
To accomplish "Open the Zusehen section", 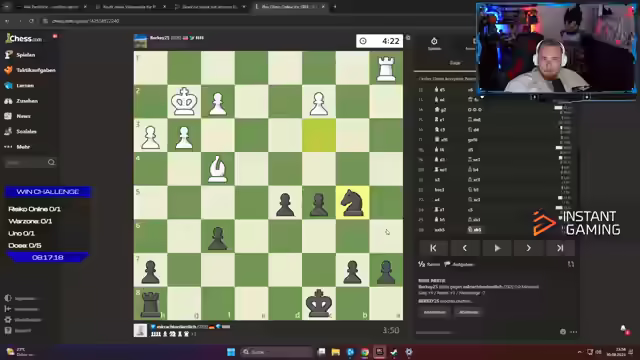I will coord(21,101).
